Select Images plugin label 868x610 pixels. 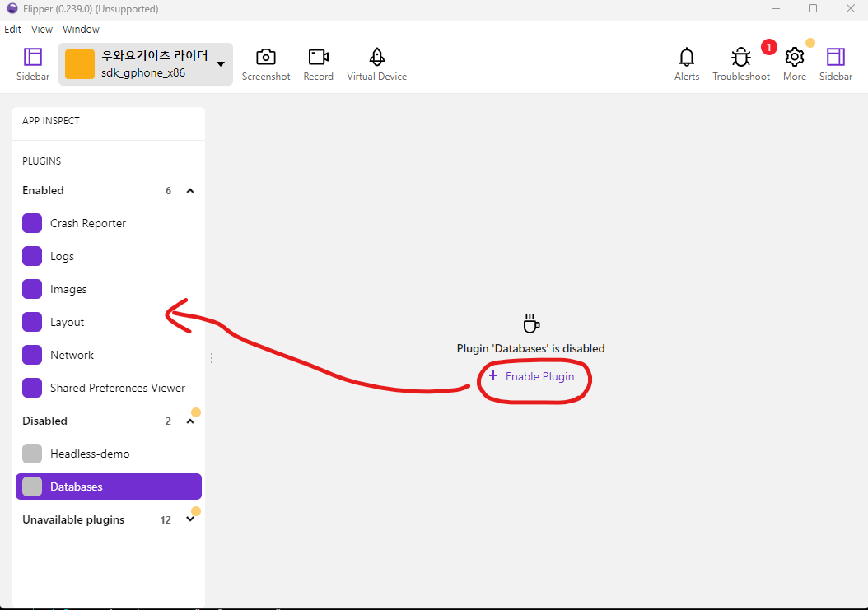coord(68,289)
